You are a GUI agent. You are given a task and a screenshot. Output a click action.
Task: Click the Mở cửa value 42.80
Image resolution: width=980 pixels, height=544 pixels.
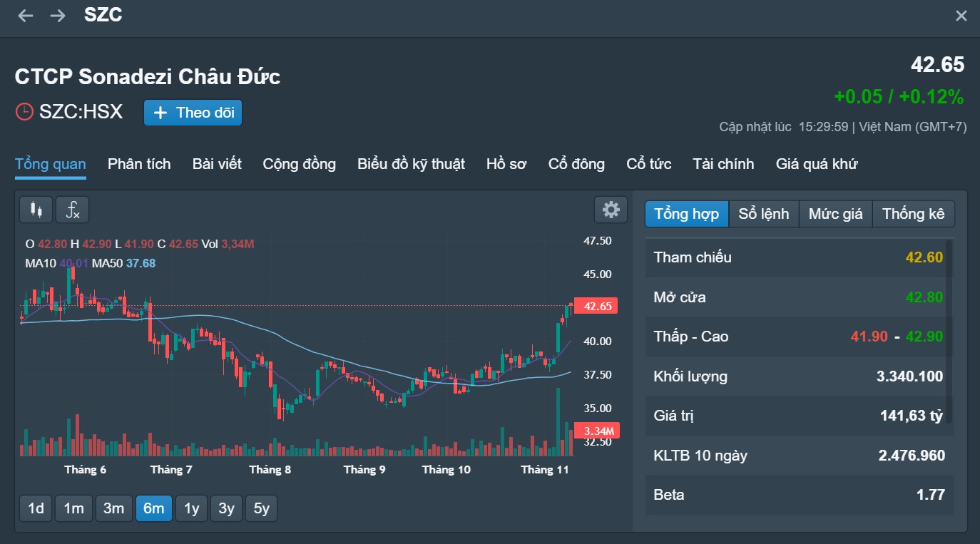click(x=924, y=297)
